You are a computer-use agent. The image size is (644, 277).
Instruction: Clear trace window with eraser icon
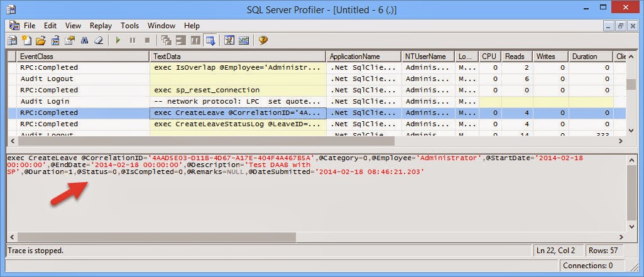(99, 40)
